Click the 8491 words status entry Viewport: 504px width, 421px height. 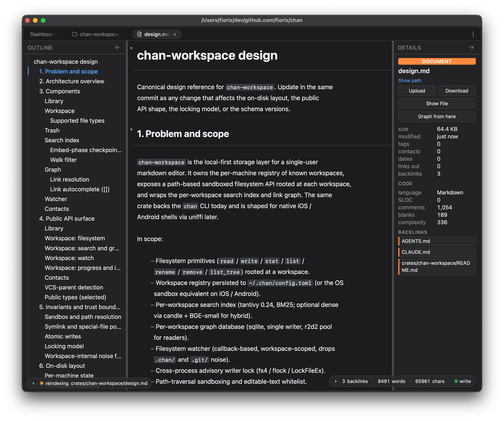click(x=391, y=381)
